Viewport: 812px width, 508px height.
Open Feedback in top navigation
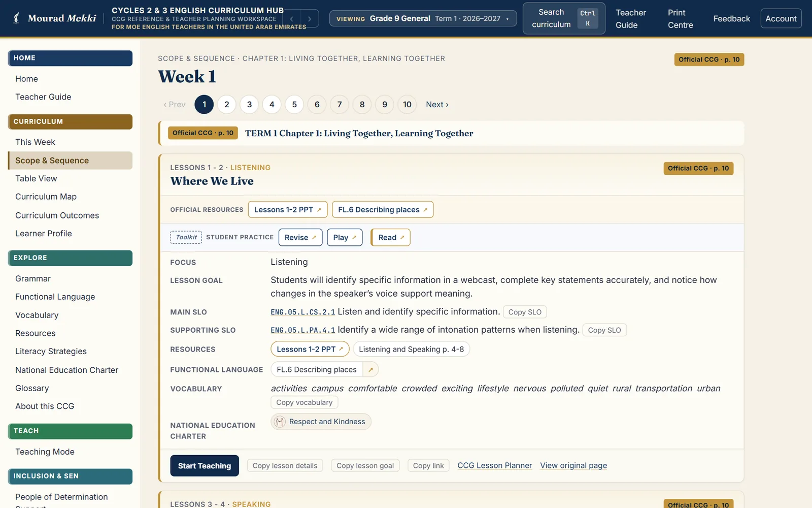point(731,19)
